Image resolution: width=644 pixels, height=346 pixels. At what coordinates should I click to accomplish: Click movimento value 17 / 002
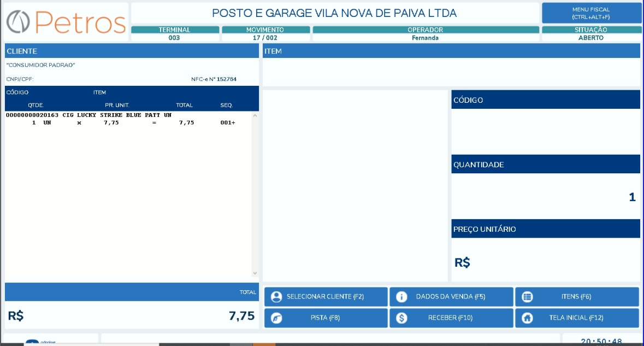[x=265, y=38]
